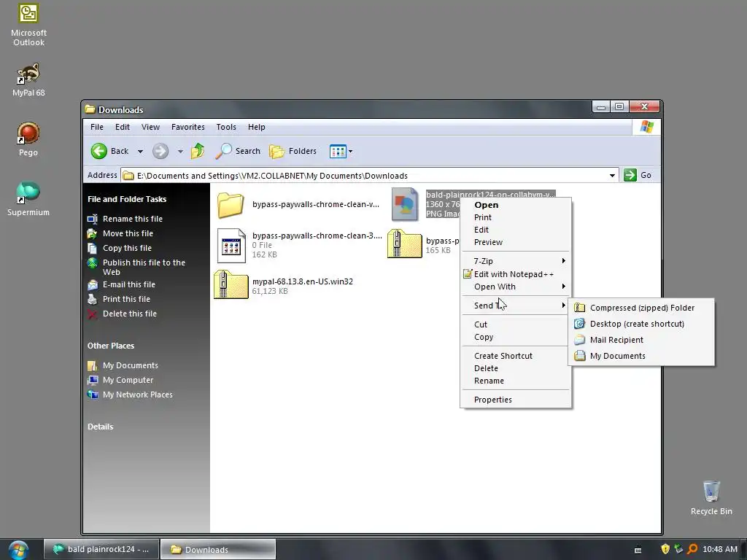Click the My Documents submenu icon

[x=580, y=356]
